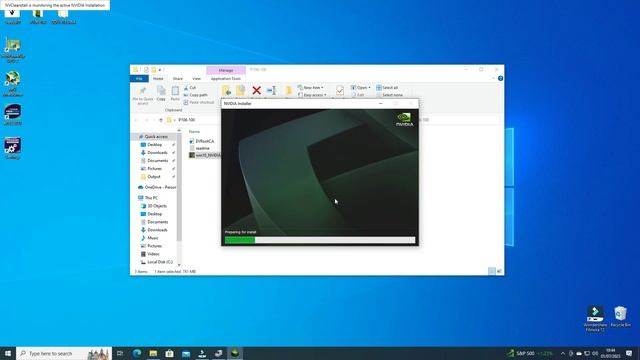
Task: Open Wondershare Filmora desktop shortcut
Action: 595,318
